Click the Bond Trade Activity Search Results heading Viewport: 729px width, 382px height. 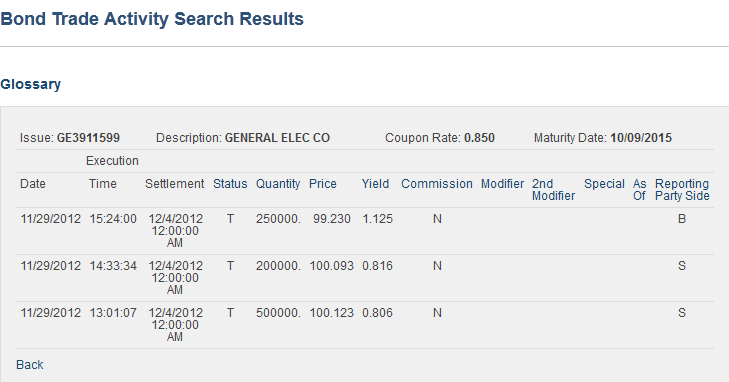point(152,19)
